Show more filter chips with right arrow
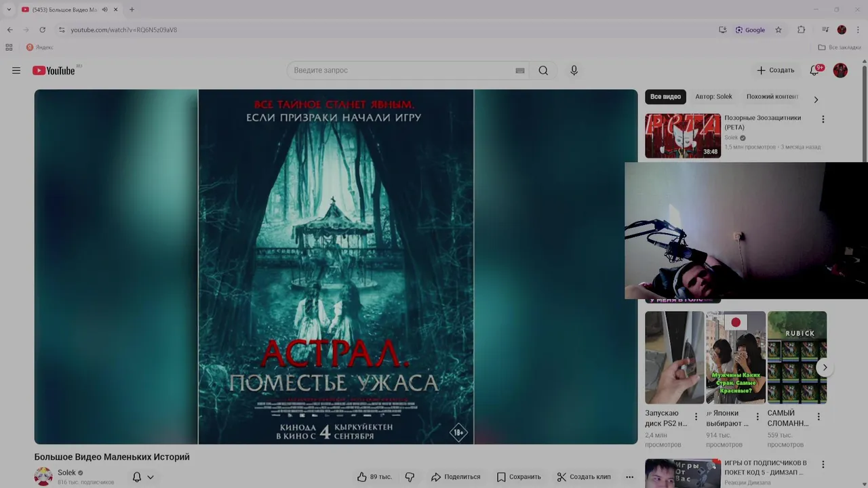Viewport: 868px width, 488px height. click(x=816, y=100)
